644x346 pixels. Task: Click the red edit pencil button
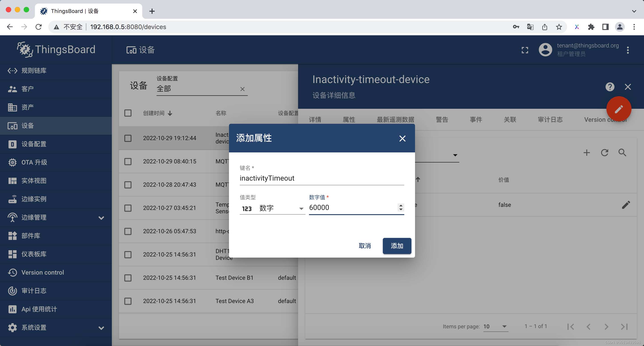(x=619, y=109)
